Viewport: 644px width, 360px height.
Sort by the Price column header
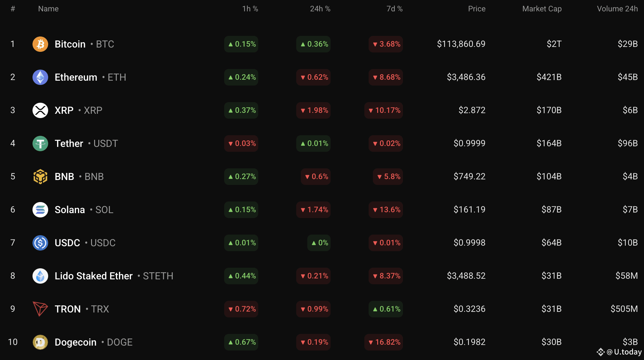(x=477, y=9)
